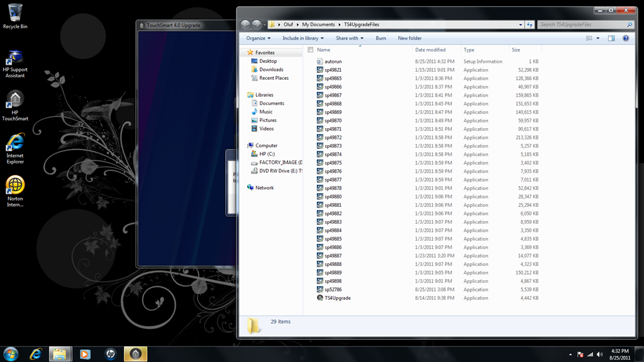This screenshot has height=362, width=644.
Task: Expand the My Documents breadcrumb arrow
Action: tap(340, 25)
